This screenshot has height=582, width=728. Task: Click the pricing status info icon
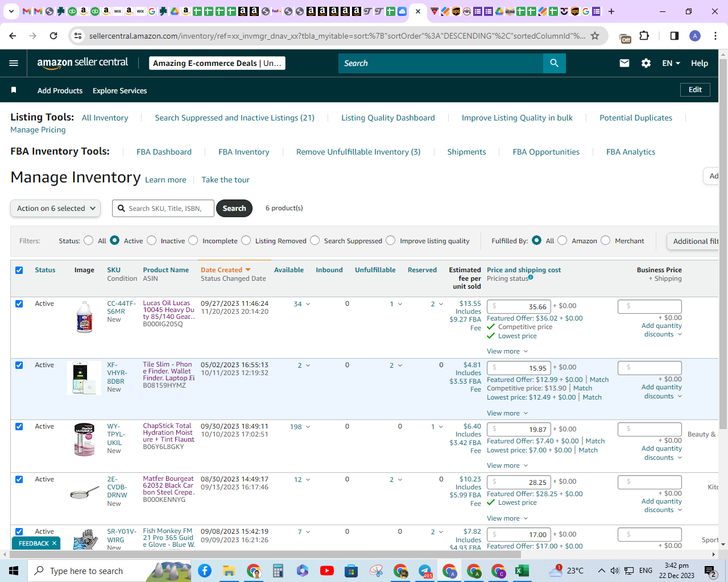pyautogui.click(x=531, y=277)
